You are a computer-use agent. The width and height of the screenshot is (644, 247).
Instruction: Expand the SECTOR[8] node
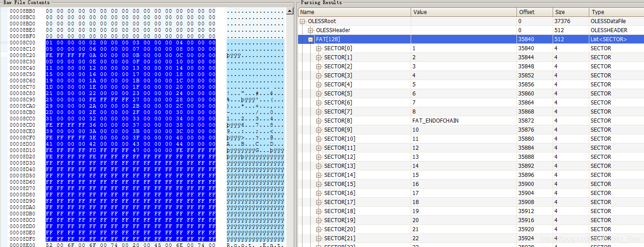click(319, 121)
